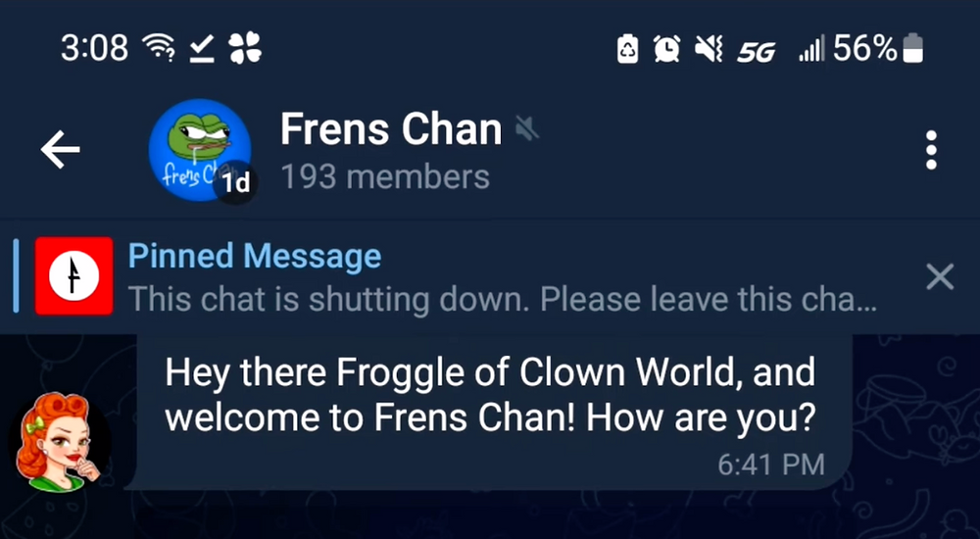
Task: Tap the muted speaker icon beside Frens Chan
Action: (x=526, y=130)
